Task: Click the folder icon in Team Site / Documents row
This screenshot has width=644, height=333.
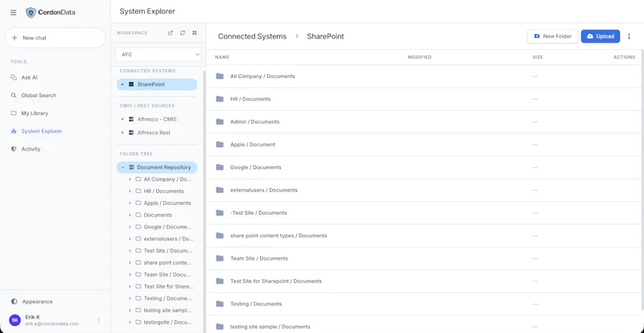Action: [x=220, y=258]
